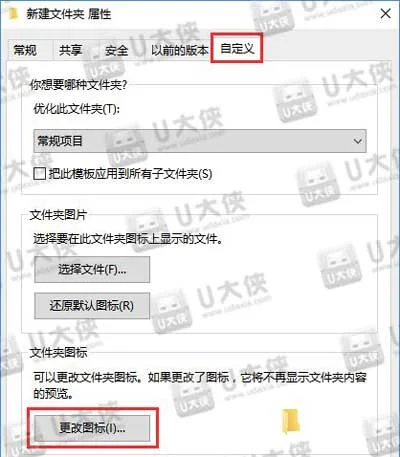Click the 优化此文件夹(T) label
The width and height of the screenshot is (400, 457).
click(x=76, y=109)
